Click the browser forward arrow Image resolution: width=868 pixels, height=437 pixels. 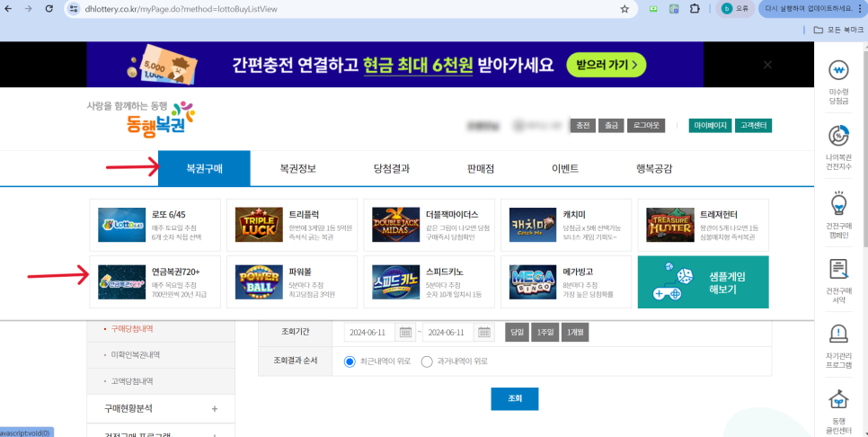coord(28,9)
